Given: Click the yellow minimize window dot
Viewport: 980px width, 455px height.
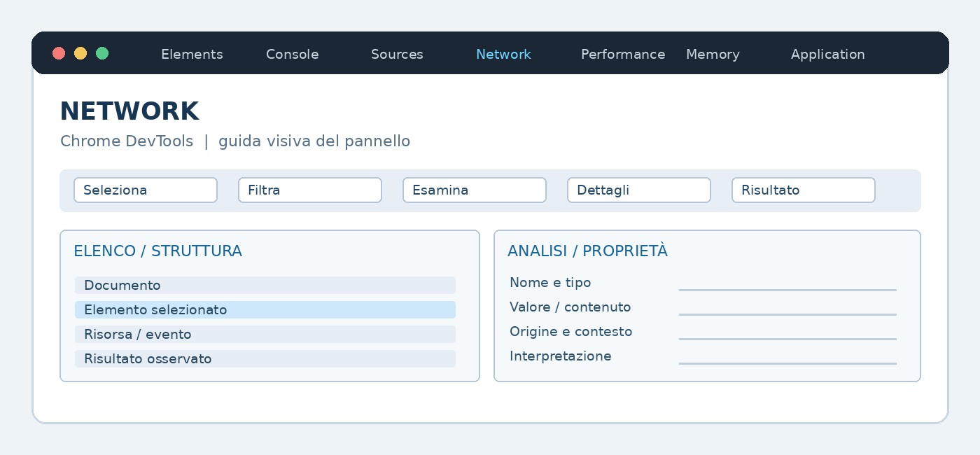Looking at the screenshot, I should (x=80, y=53).
